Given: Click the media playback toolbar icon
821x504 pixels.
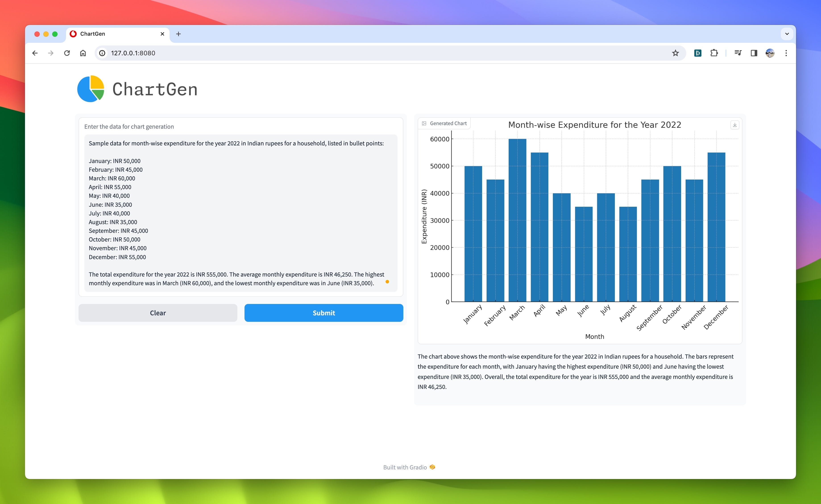Looking at the screenshot, I should click(738, 53).
